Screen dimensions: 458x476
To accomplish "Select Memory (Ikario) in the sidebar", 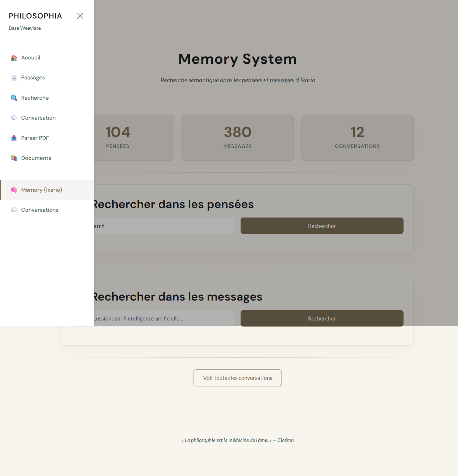I will coord(42,190).
